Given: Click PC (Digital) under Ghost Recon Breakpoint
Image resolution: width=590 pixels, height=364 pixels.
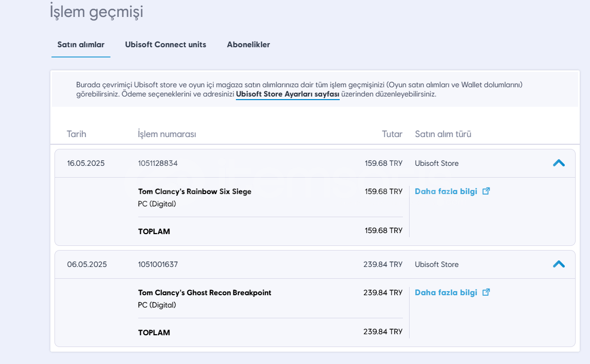Looking at the screenshot, I should pos(157,305).
